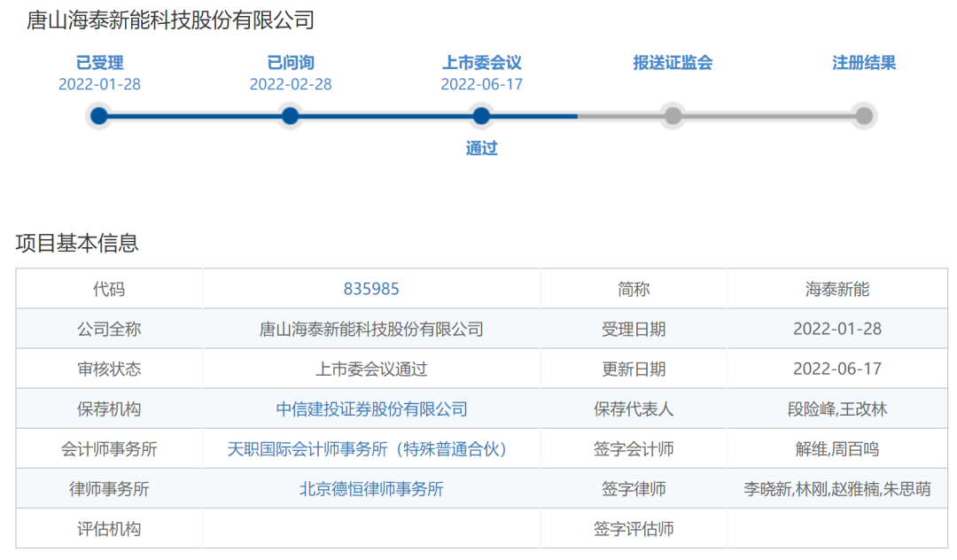957x560 pixels.
Task: Click the 简称 label cell
Action: click(x=634, y=289)
